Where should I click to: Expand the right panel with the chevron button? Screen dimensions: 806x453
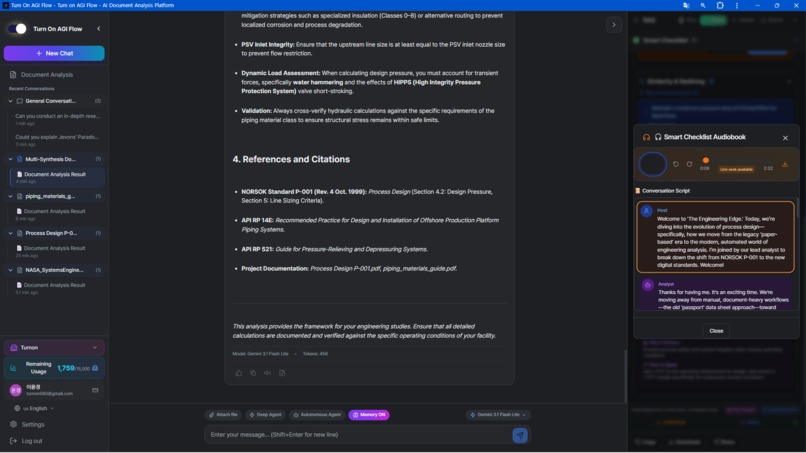pos(614,25)
